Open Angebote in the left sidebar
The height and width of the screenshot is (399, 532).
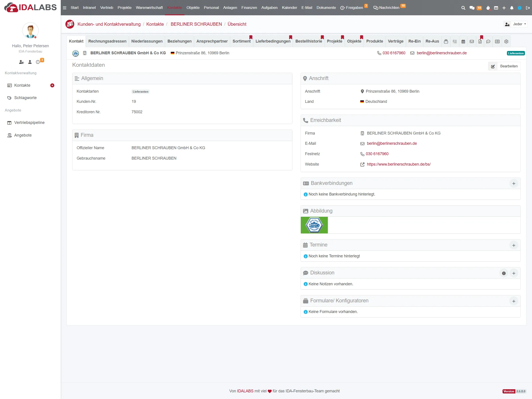(x=23, y=135)
